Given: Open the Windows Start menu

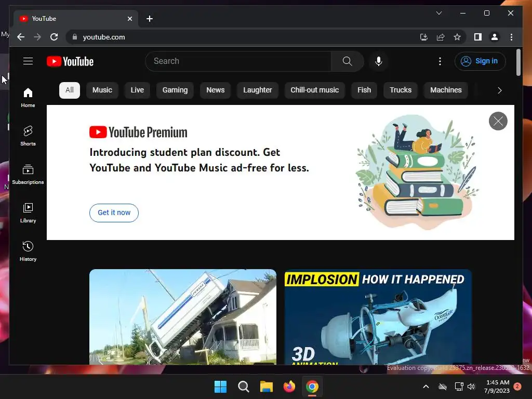Looking at the screenshot, I should pos(220,387).
